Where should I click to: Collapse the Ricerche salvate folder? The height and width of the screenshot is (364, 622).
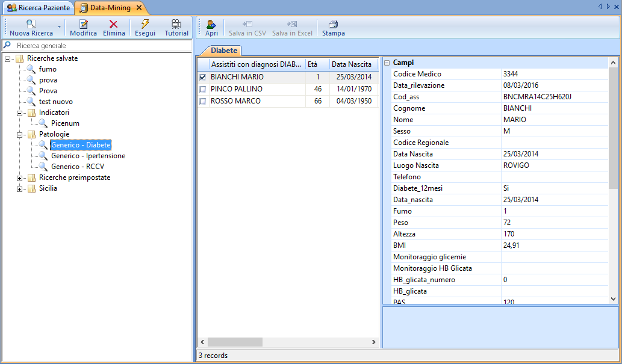pos(7,59)
